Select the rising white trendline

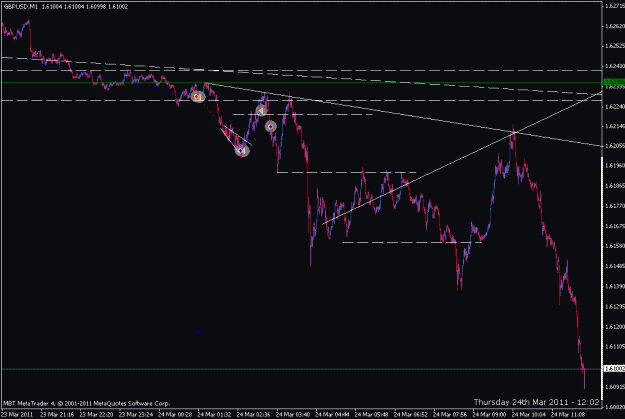(462, 158)
